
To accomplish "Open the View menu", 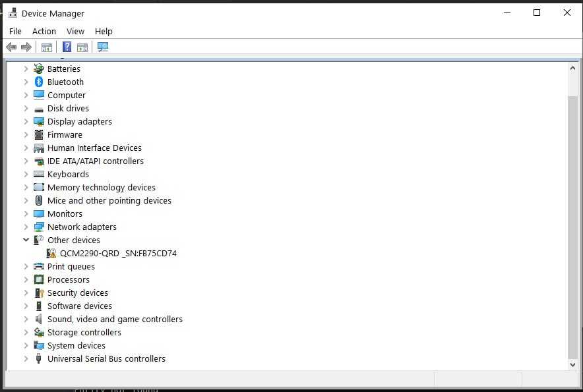I will (x=75, y=31).
